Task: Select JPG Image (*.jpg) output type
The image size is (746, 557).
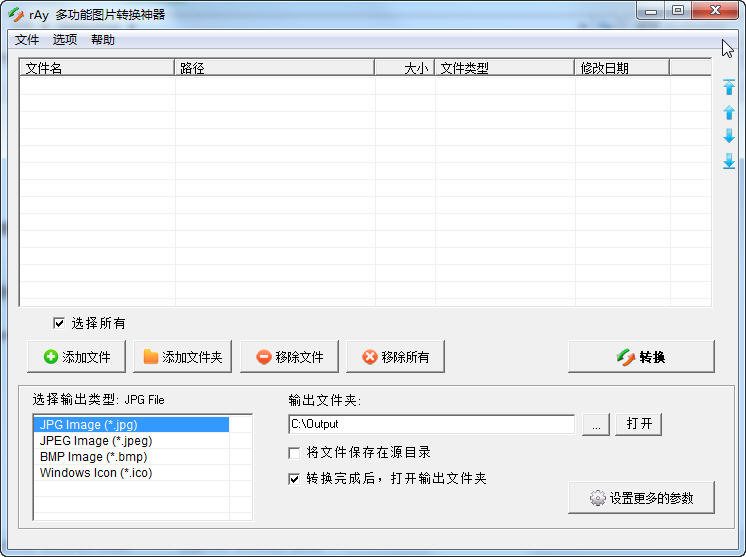Action: click(131, 424)
